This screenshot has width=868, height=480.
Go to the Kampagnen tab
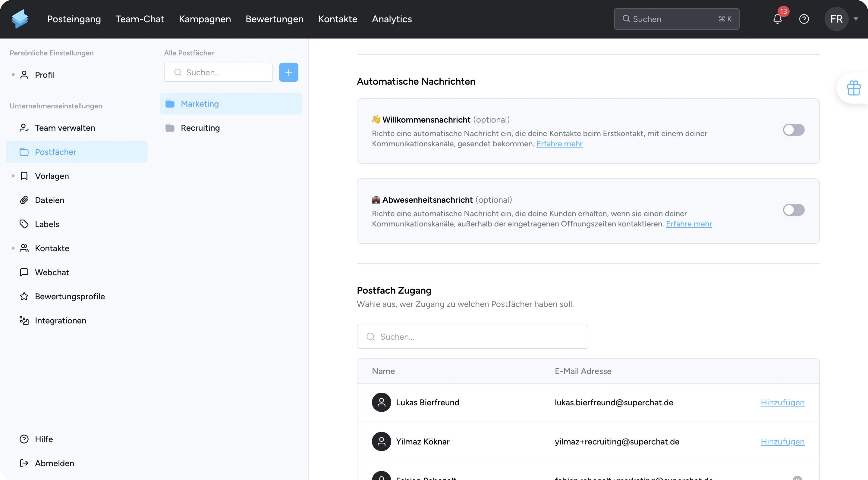[205, 19]
